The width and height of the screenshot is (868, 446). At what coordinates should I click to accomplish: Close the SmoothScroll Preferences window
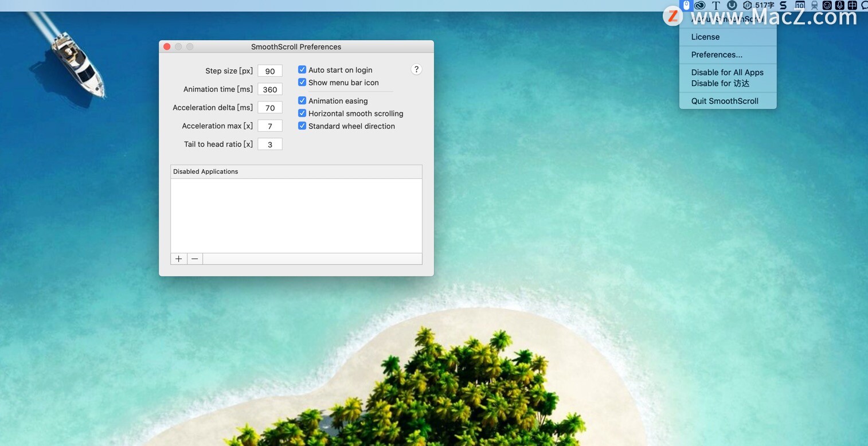coord(167,46)
